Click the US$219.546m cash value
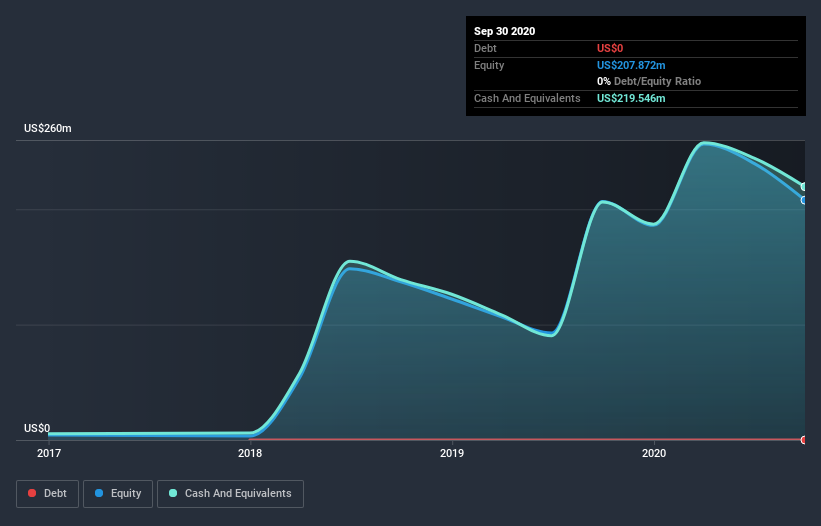Screen dimensions: 821x526 click(x=631, y=98)
